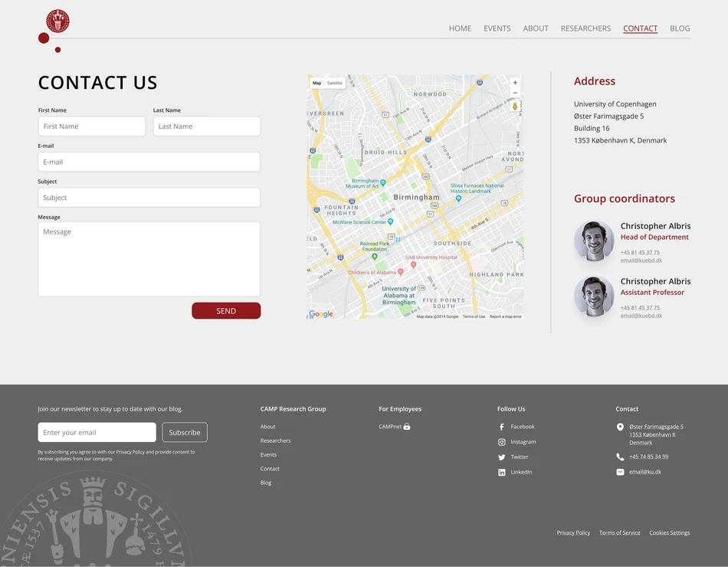
Task: Zoom in the map with plus icon
Action: [515, 83]
